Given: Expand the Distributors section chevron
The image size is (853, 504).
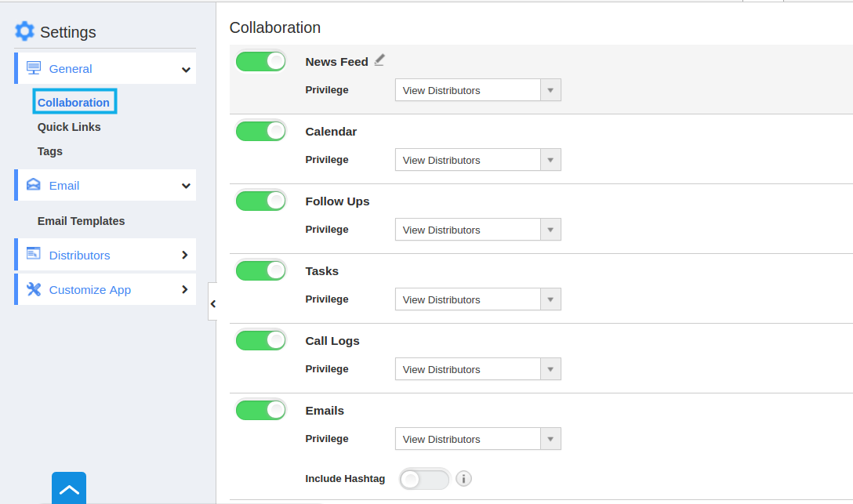Looking at the screenshot, I should (185, 255).
